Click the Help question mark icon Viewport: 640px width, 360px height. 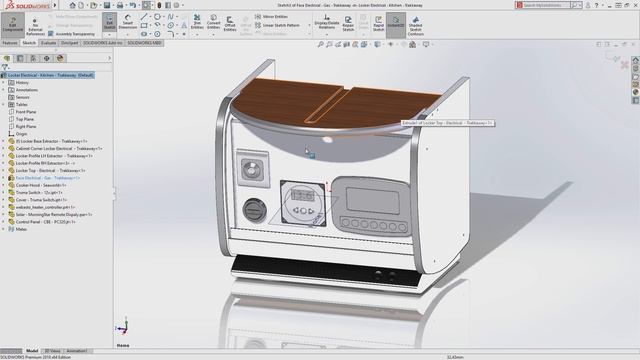pyautogui.click(x=597, y=5)
